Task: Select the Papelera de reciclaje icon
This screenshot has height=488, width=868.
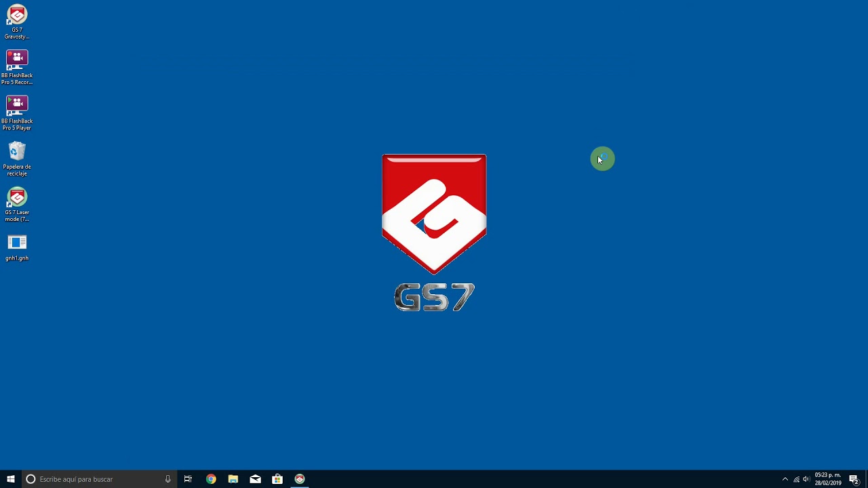Action: 17,159
